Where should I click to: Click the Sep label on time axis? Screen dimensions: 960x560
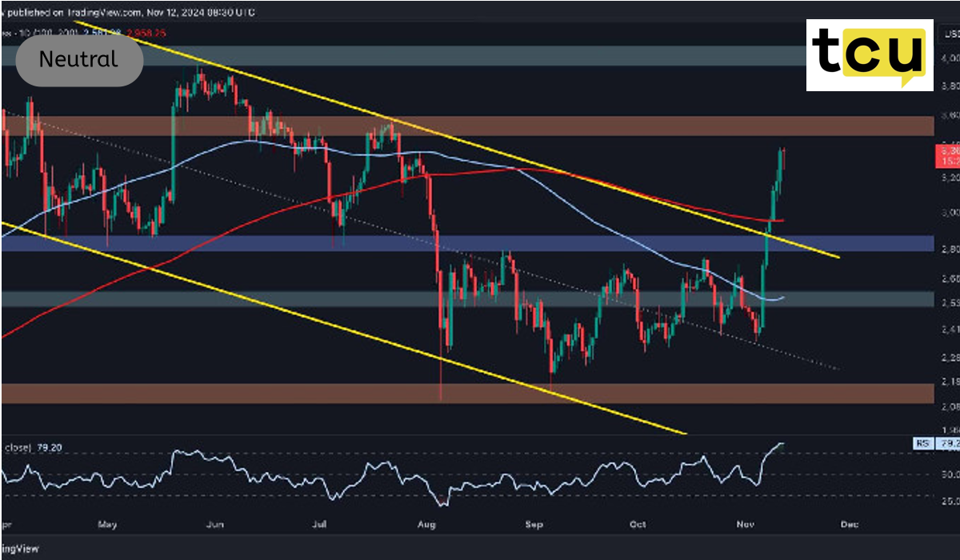tap(534, 525)
